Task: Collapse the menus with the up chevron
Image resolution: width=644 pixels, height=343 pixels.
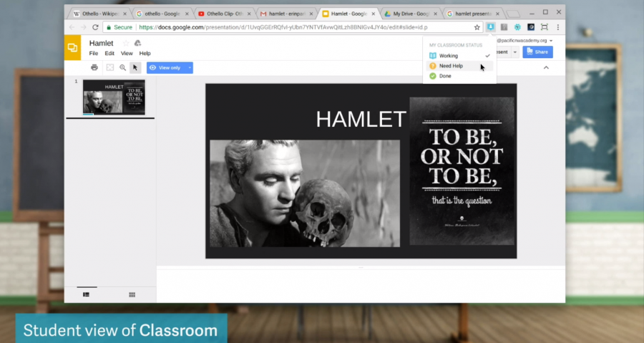Action: [x=546, y=67]
